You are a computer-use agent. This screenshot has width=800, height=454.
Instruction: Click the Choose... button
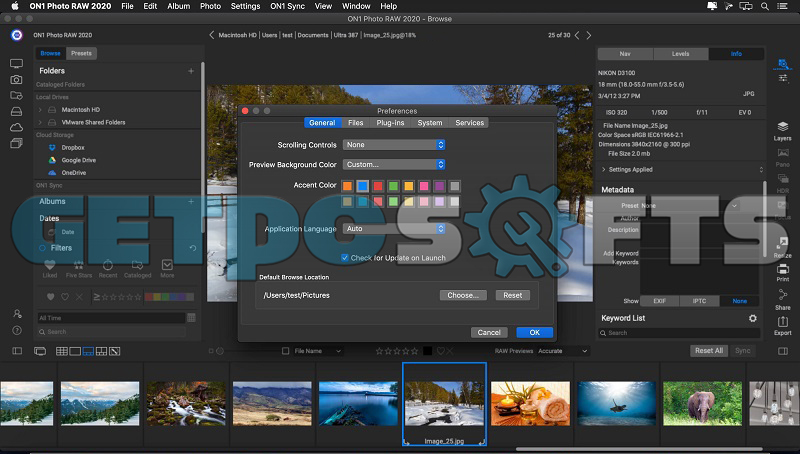click(463, 295)
